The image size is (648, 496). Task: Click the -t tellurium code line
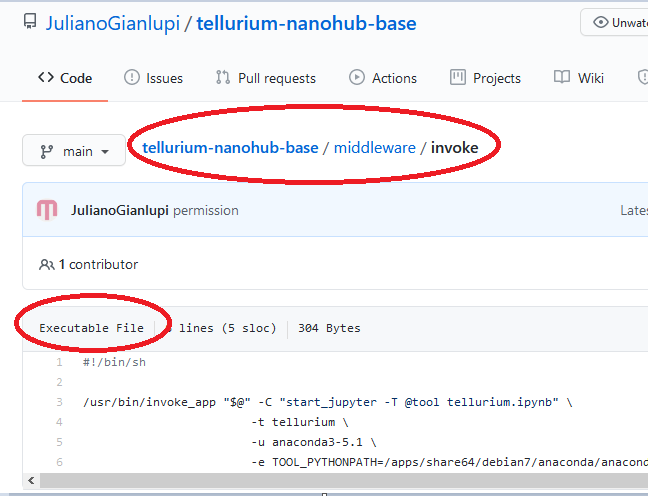pos(300,422)
